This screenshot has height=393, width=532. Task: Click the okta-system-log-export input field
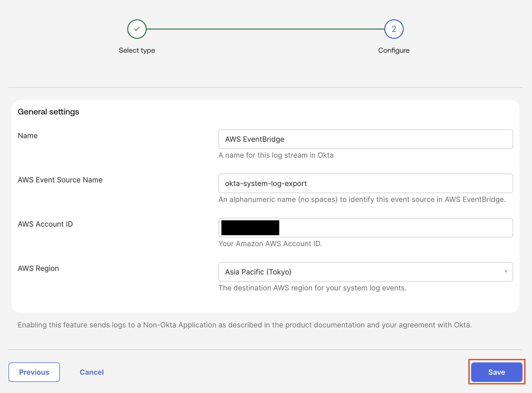[365, 183]
